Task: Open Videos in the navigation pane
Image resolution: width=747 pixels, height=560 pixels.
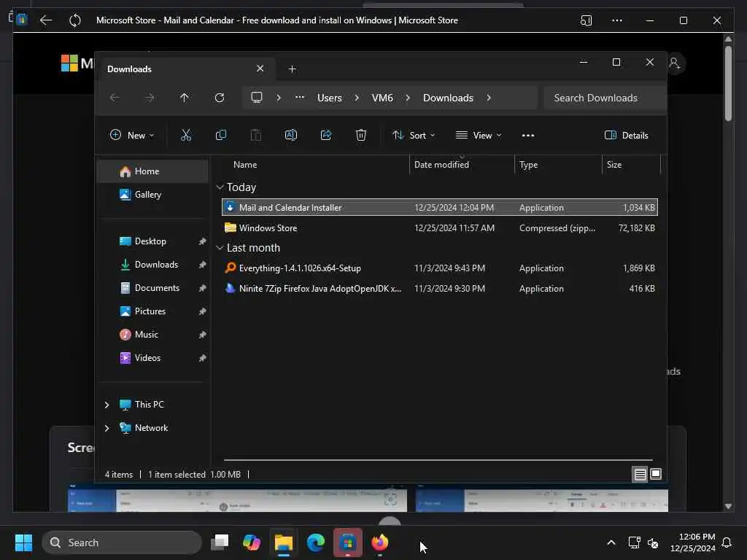Action: [x=152, y=358]
